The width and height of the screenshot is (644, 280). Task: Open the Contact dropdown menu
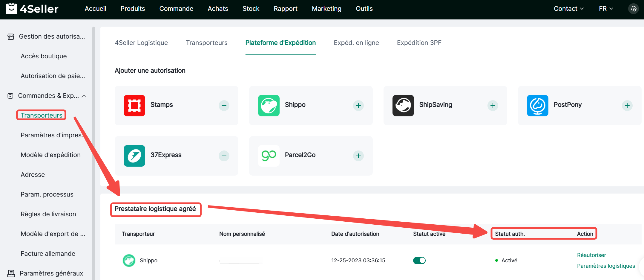(x=568, y=9)
